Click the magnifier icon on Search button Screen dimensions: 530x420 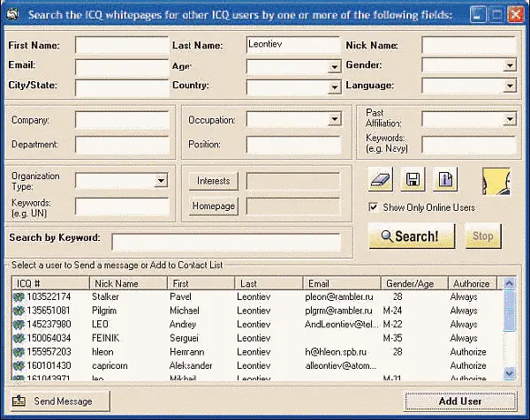point(387,236)
